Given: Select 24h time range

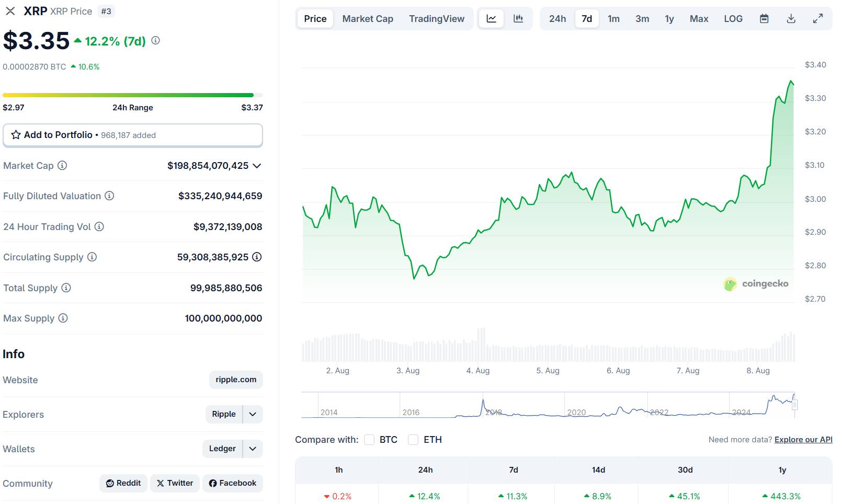Looking at the screenshot, I should 557,19.
